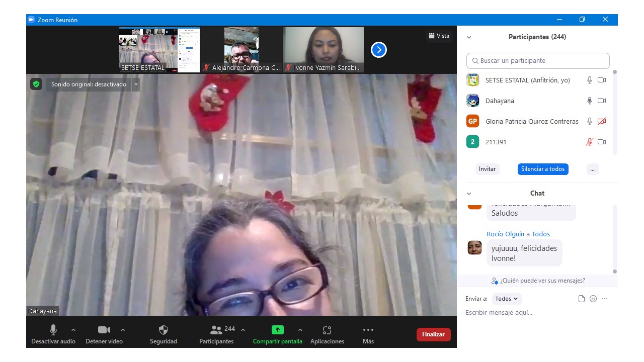The image size is (644, 362).
Task: Mute audio with Desactivar audio microphone
Action: [x=53, y=334]
